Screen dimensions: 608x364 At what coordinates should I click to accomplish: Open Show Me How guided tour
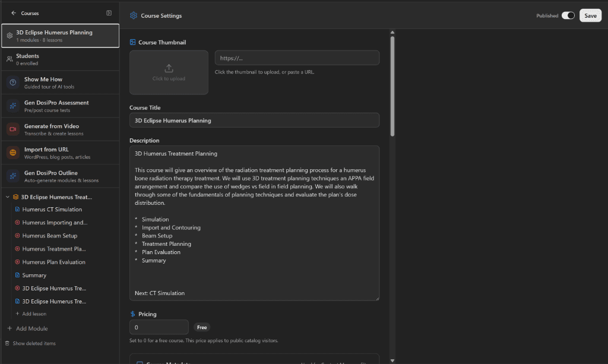point(60,83)
